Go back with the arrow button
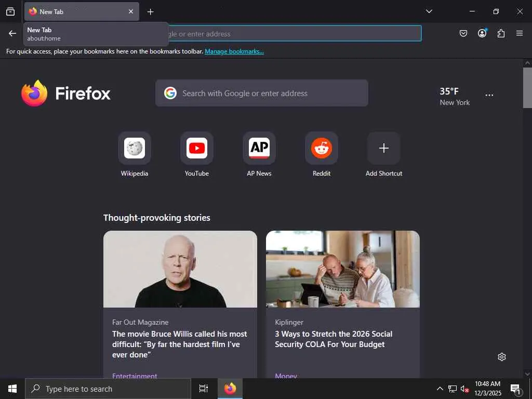This screenshot has width=532, height=399. click(x=12, y=33)
